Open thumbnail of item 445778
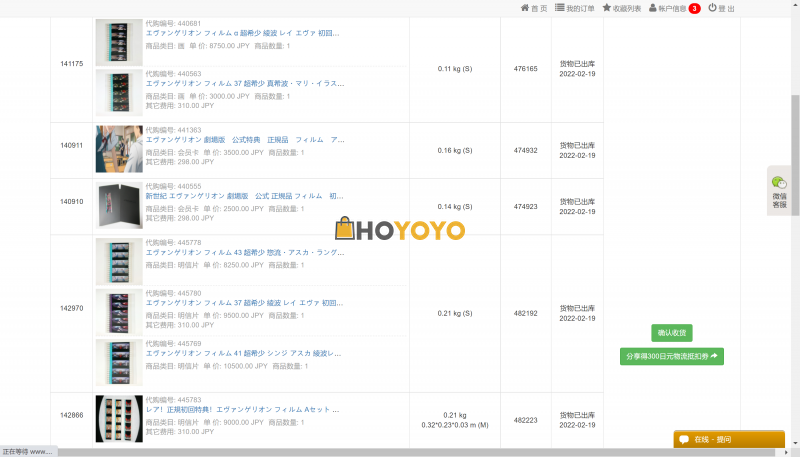 click(x=119, y=262)
